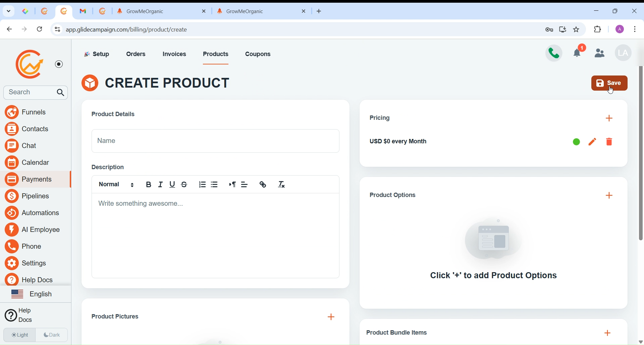644x345 pixels.
Task: Click the green phone call icon
Action: (554, 53)
